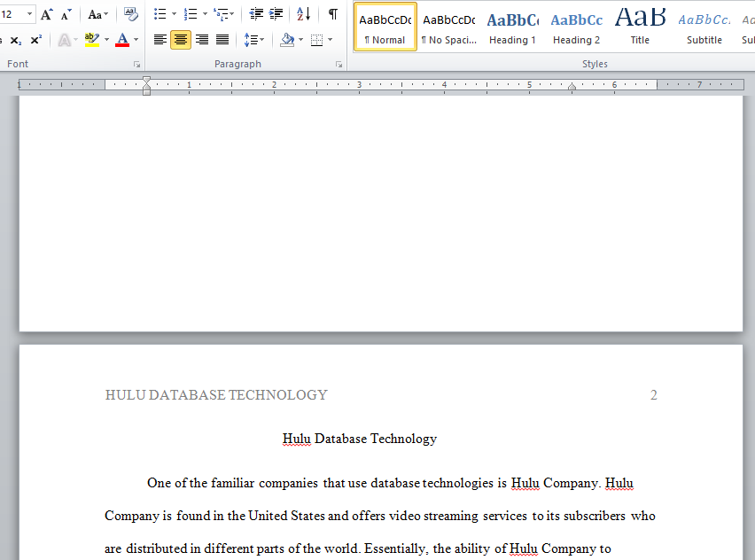This screenshot has width=755, height=560.
Task: Apply the Title style
Action: pyautogui.click(x=640, y=27)
